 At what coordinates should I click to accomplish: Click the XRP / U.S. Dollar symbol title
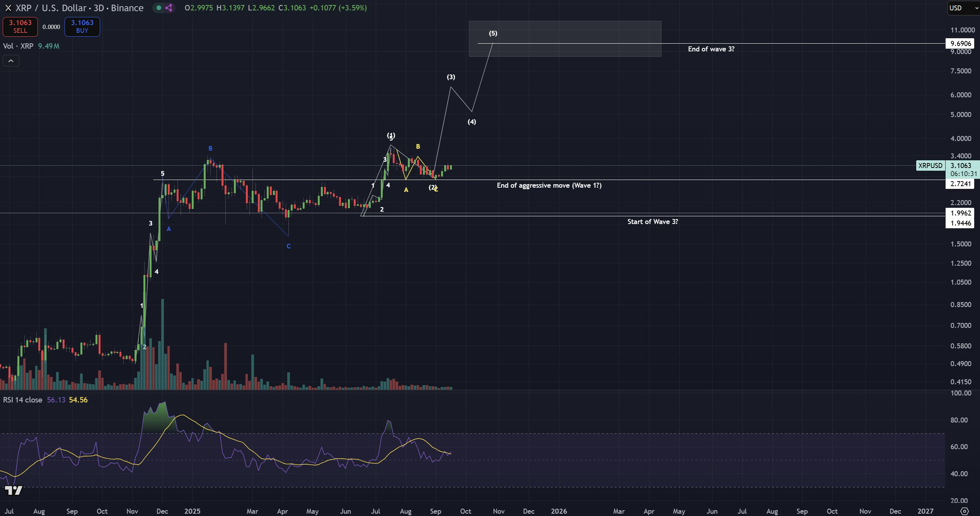[x=79, y=8]
